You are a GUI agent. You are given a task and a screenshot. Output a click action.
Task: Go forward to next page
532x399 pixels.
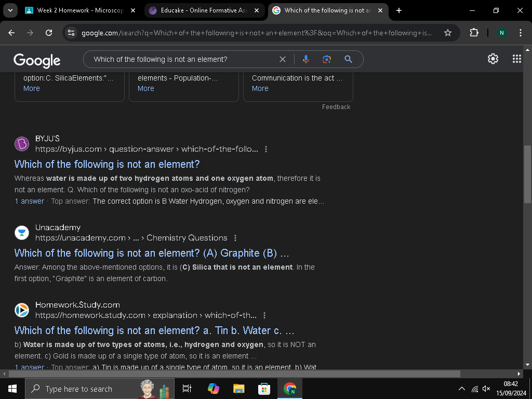pos(30,33)
